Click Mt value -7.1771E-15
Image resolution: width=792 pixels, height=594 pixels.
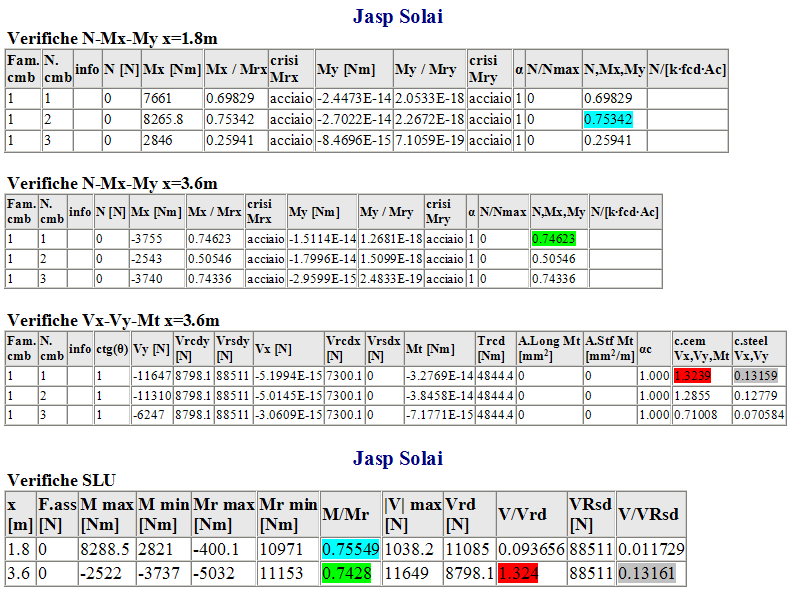[x=440, y=415]
